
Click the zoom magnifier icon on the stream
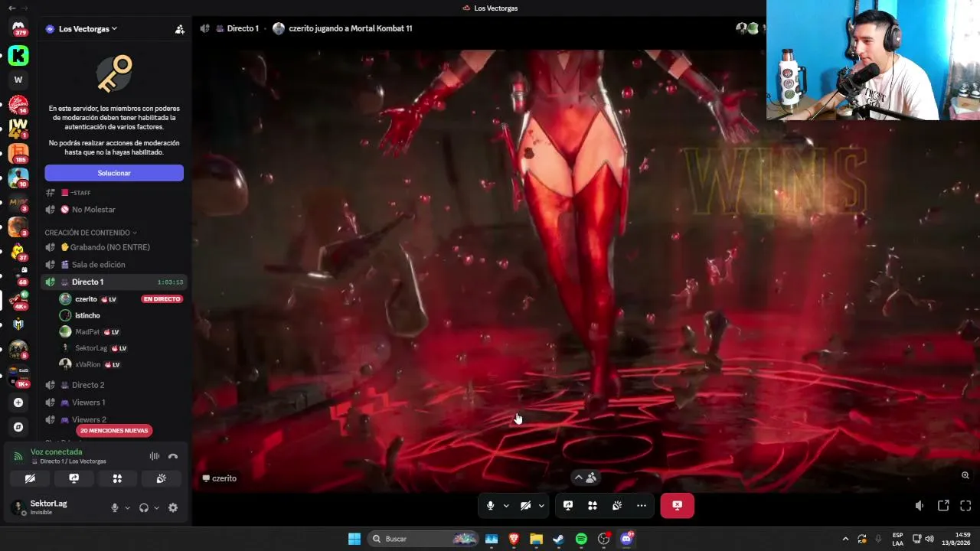(965, 475)
